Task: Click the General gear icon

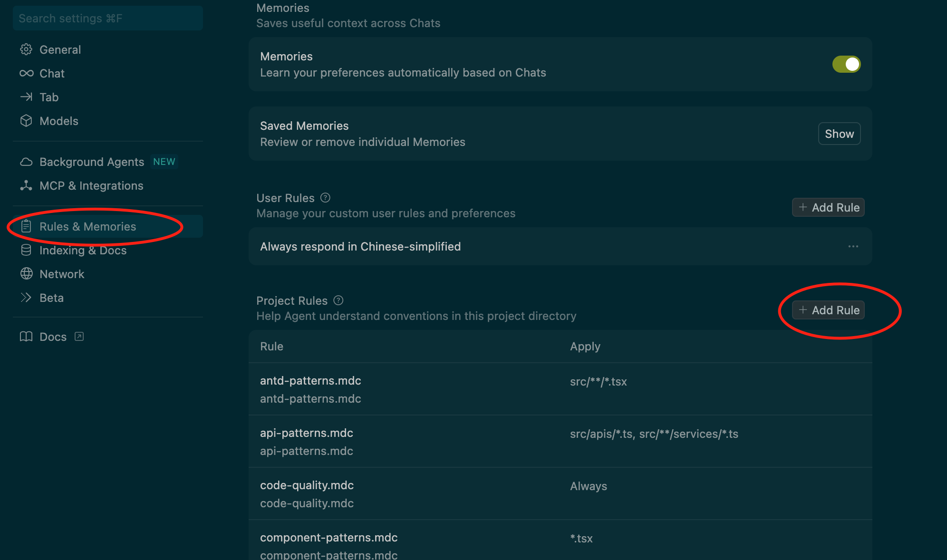Action: pyautogui.click(x=26, y=49)
